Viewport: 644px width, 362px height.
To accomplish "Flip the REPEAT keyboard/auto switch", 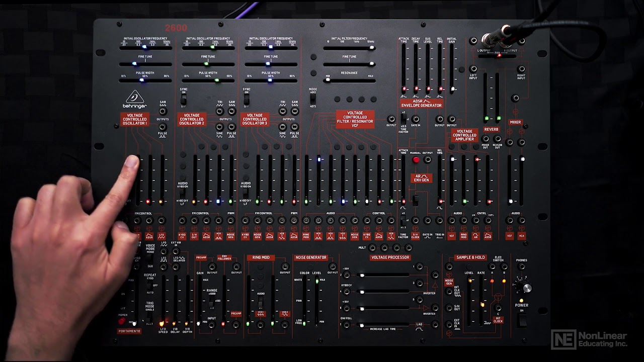I will click(x=150, y=285).
